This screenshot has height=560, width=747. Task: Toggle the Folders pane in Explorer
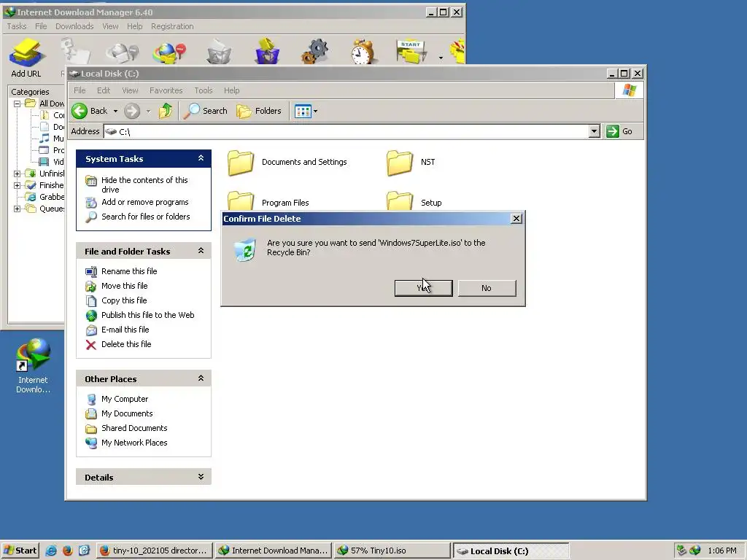click(x=259, y=111)
